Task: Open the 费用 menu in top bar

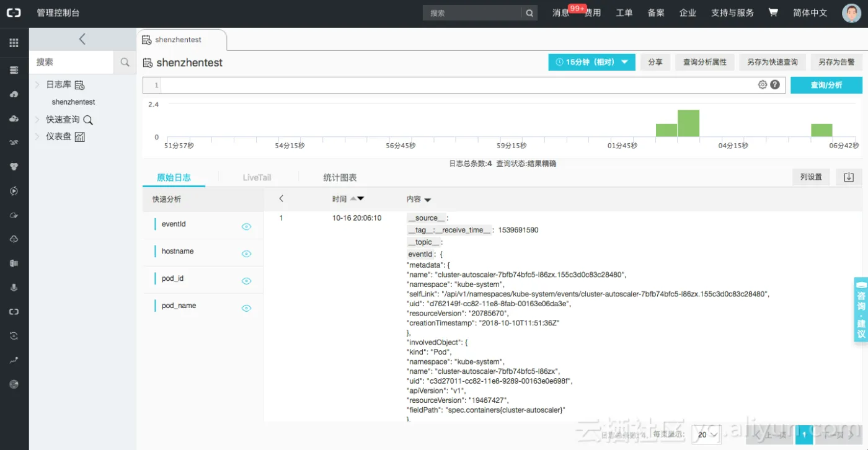Action: (x=593, y=12)
